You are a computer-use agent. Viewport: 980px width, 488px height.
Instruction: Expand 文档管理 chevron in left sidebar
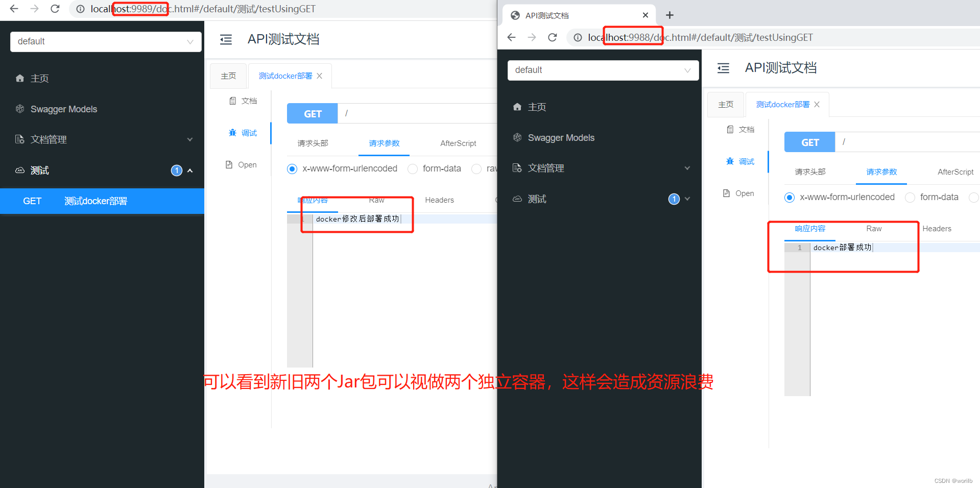point(190,139)
